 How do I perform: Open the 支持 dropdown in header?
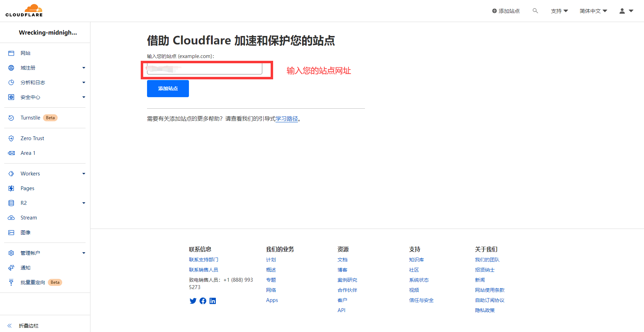[559, 11]
